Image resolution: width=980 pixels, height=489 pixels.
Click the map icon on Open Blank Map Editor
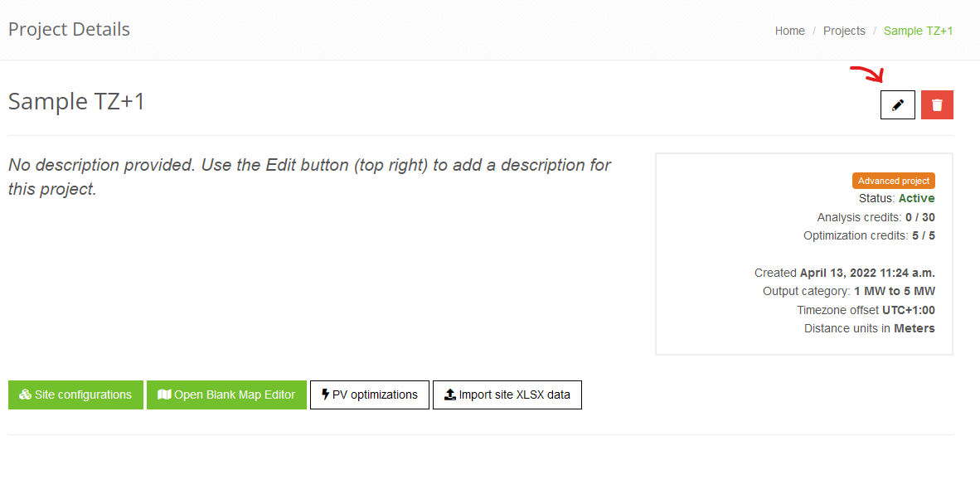[163, 395]
